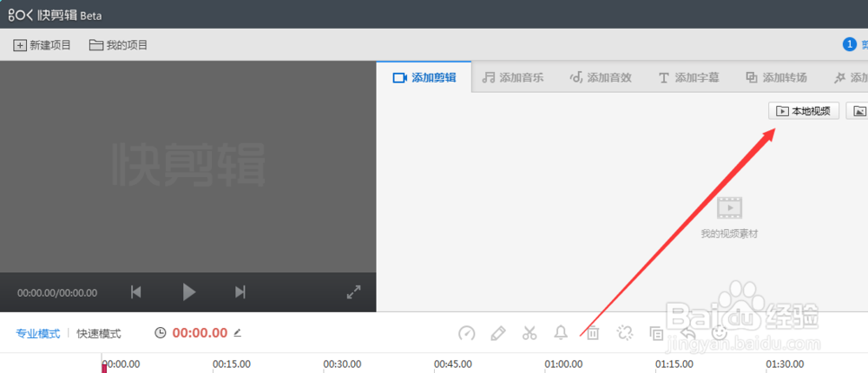
Task: Select the pencil edit tool
Action: (x=498, y=333)
